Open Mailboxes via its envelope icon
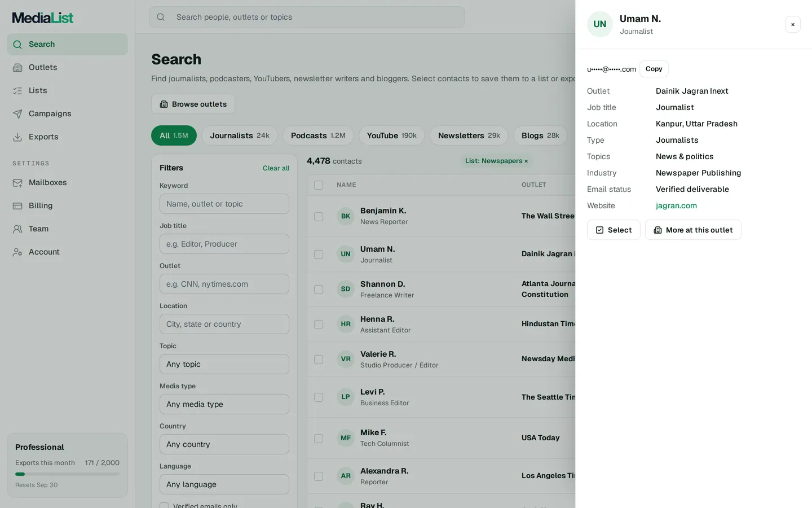The height and width of the screenshot is (508, 812). [17, 183]
